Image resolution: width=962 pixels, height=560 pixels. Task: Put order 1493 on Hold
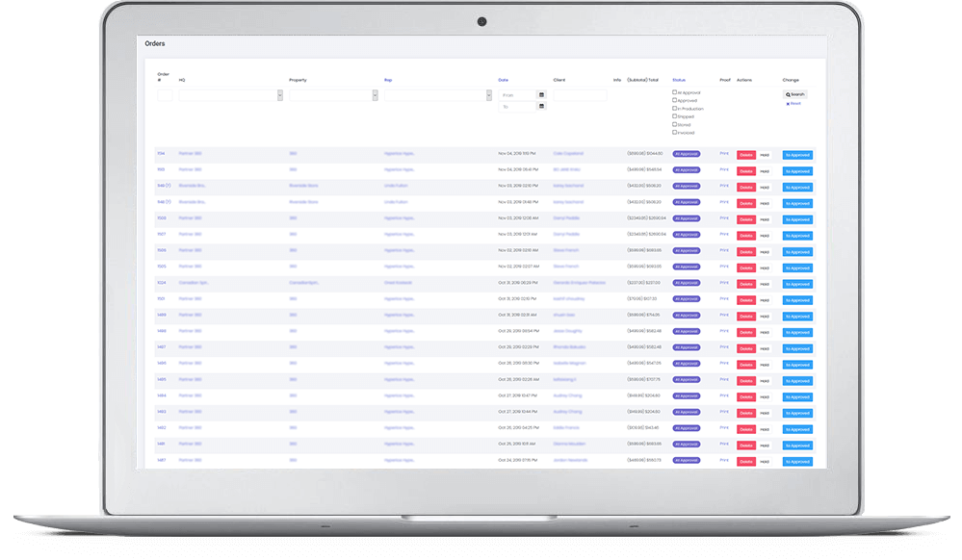pyautogui.click(x=765, y=414)
